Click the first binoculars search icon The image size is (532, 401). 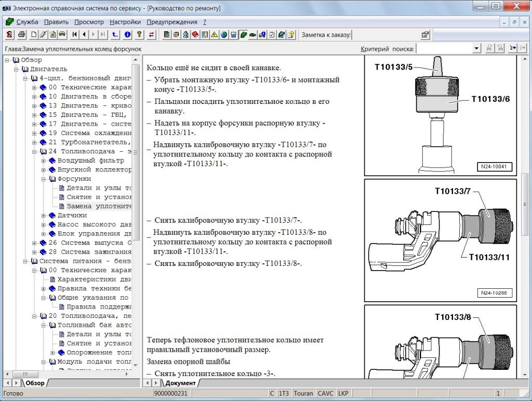[489, 48]
